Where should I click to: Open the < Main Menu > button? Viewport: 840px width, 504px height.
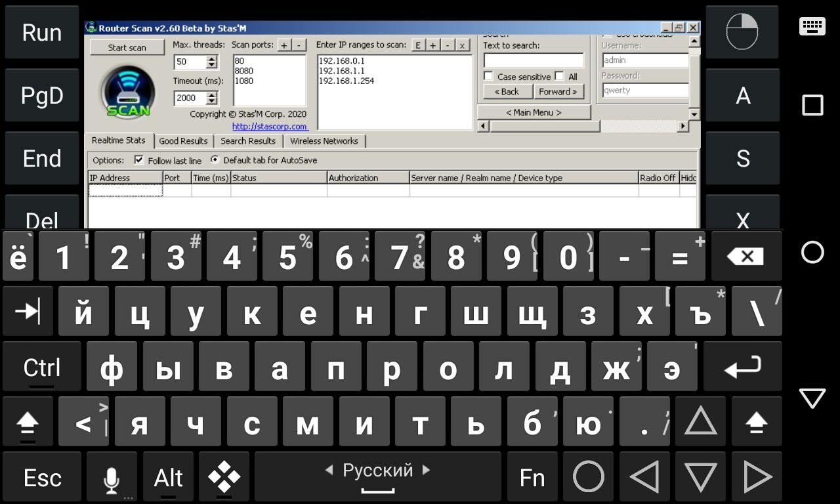[534, 112]
